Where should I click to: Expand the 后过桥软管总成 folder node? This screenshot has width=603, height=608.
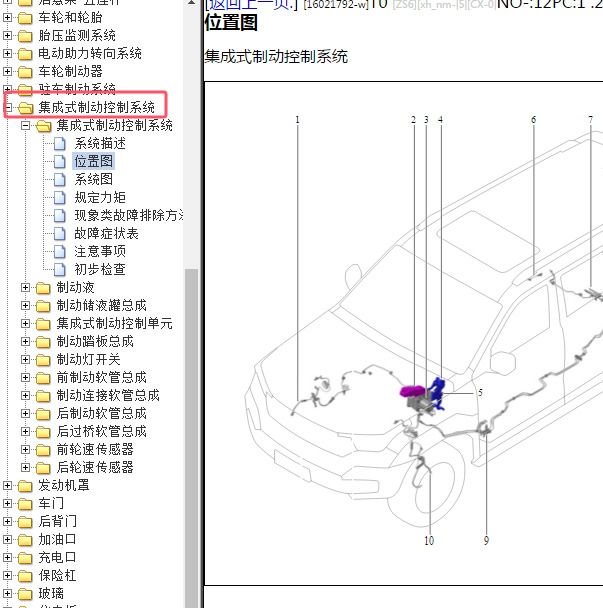(25, 432)
